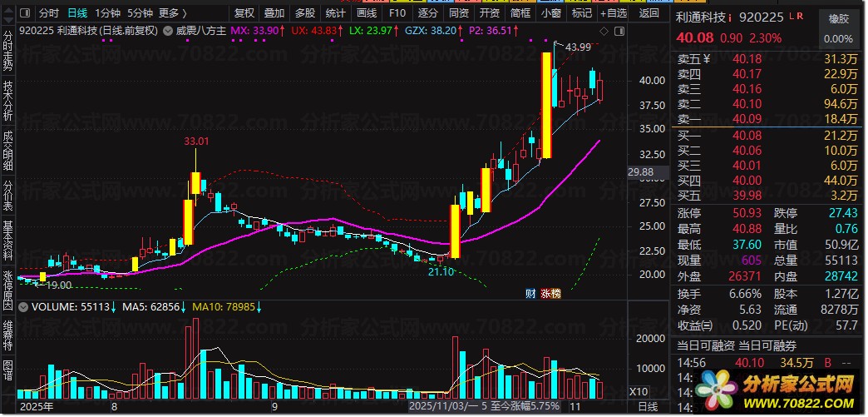This screenshot has height=417, width=868.
Task: Open the 维赛特 side tab
Action: (7, 335)
